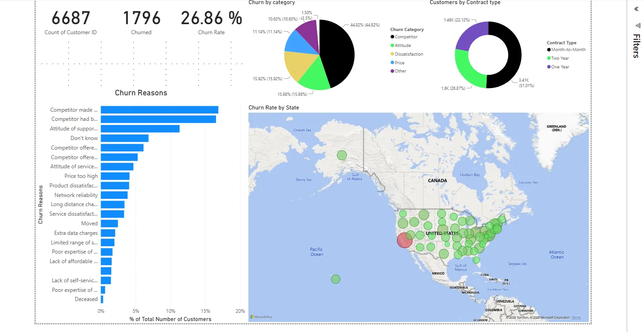
Task: Click the Hawaii bubble on the map
Action: [x=336, y=279]
